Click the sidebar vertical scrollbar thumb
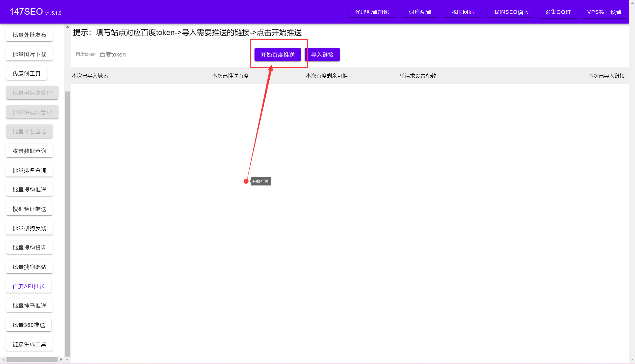The width and height of the screenshot is (635, 364). 67,224
